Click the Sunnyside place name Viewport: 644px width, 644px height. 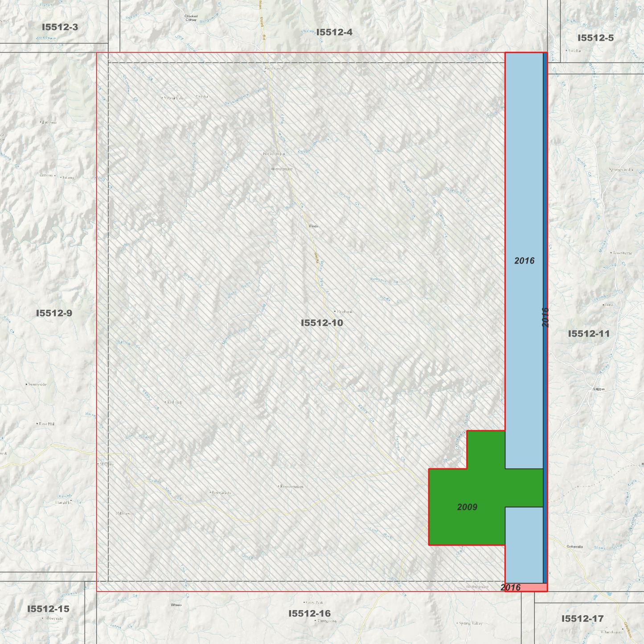point(37,384)
